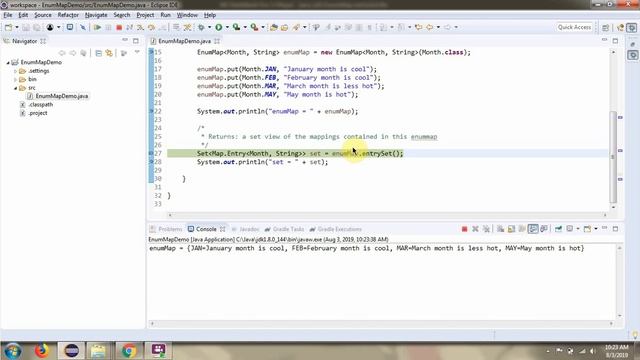The width and height of the screenshot is (640, 360).
Task: Open the Window menu
Action: [x=187, y=15]
